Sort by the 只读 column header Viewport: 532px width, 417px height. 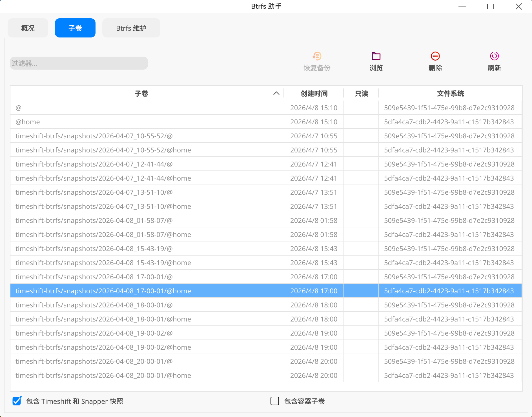click(x=361, y=93)
